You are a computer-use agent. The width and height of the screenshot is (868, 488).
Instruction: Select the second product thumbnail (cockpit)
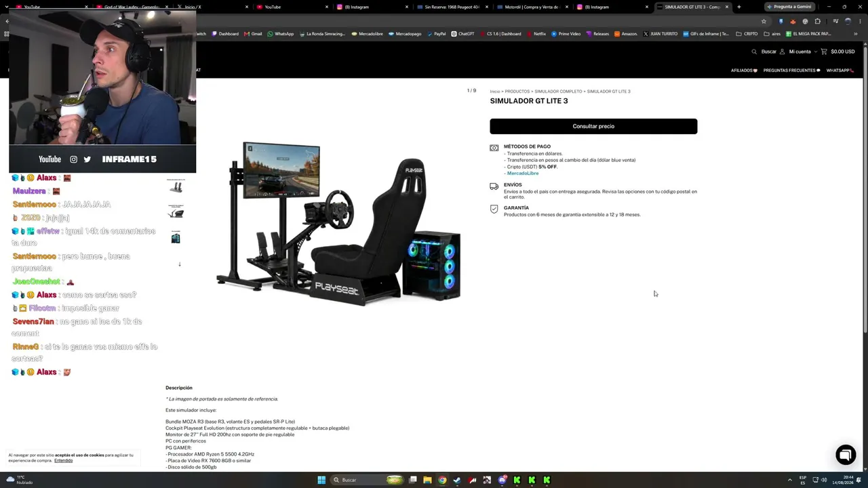[x=176, y=212]
